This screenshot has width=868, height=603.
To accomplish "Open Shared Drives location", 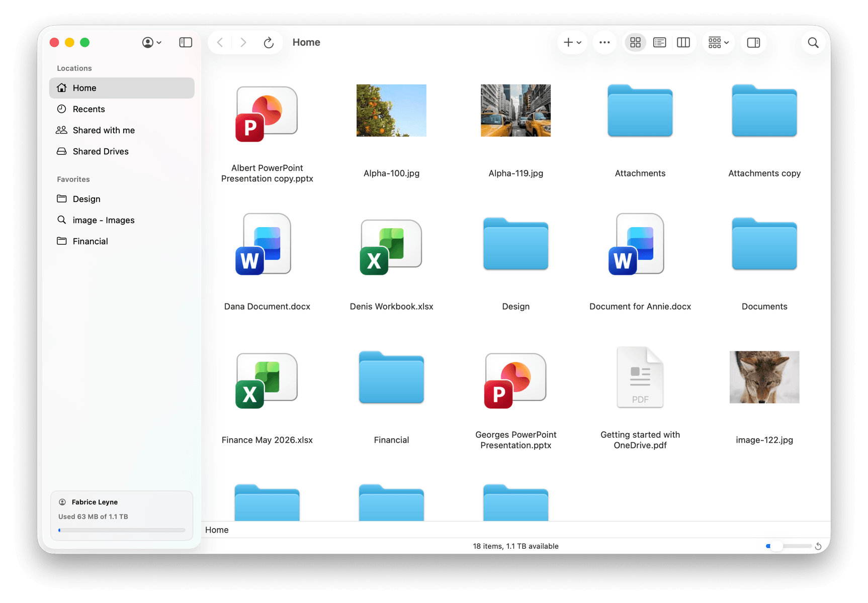I will click(x=122, y=151).
